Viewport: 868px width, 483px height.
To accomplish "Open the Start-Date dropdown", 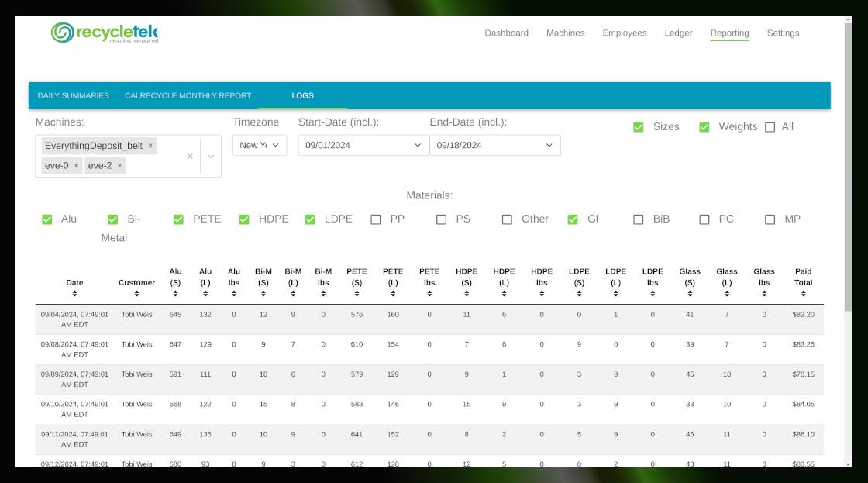I will (x=363, y=145).
